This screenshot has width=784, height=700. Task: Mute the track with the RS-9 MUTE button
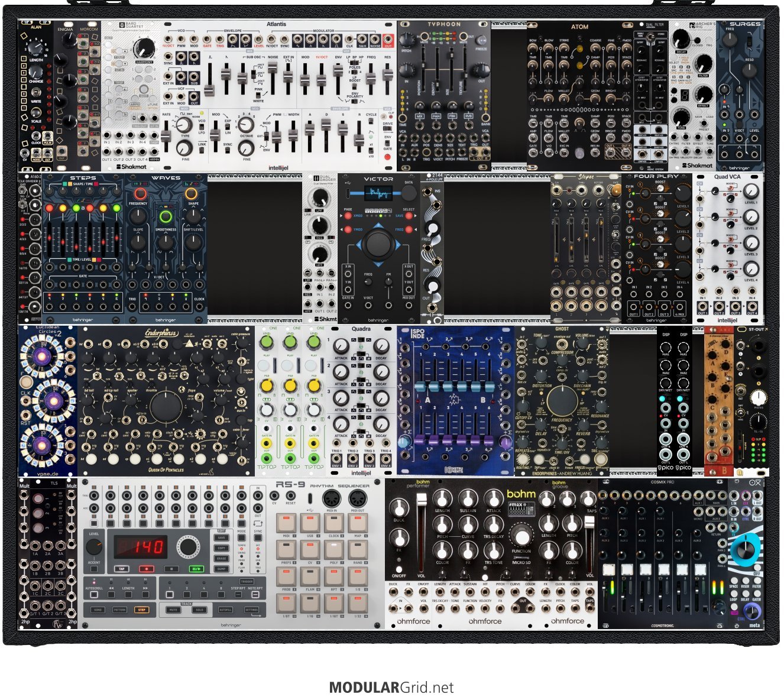click(174, 610)
